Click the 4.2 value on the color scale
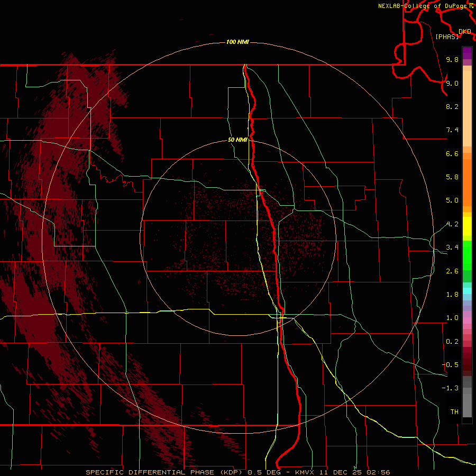 point(452,224)
